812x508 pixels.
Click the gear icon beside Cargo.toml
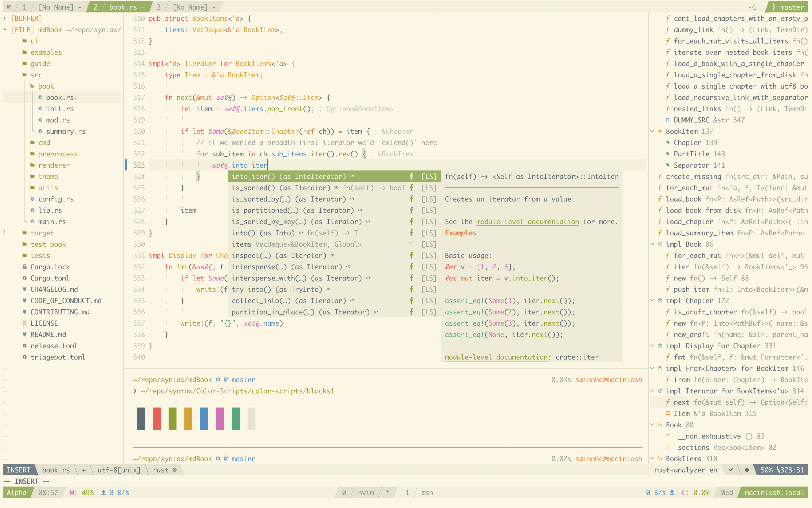[x=25, y=278]
